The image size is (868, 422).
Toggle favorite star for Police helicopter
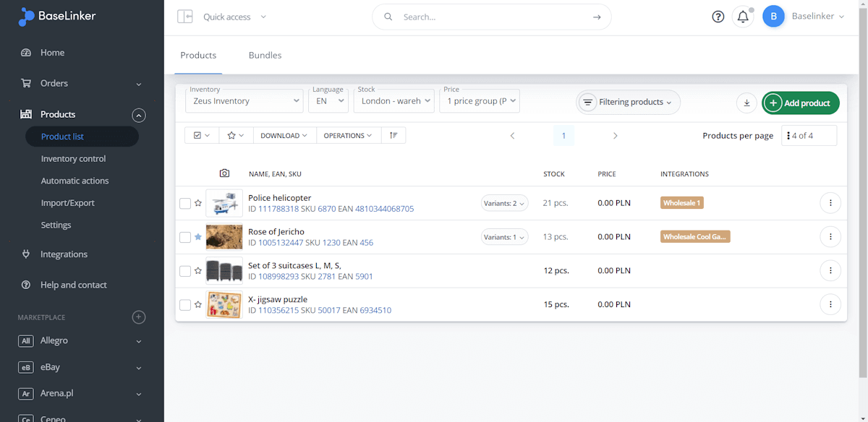coord(198,203)
